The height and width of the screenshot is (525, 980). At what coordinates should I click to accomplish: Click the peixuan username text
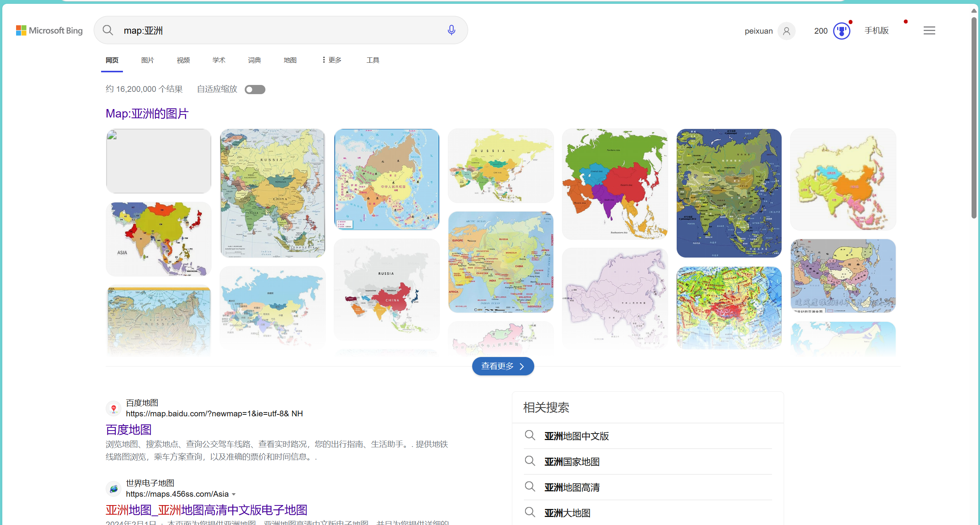coord(759,31)
